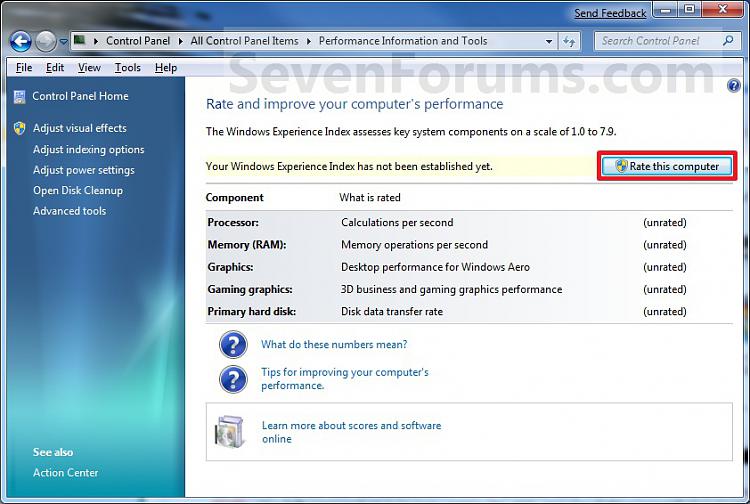
Task: Select the Gaming graphics row label
Action: pos(250,289)
